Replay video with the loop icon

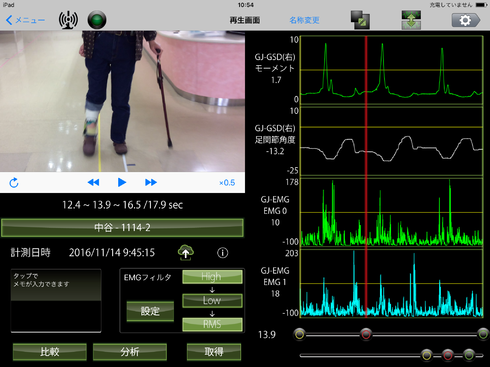[14, 183]
